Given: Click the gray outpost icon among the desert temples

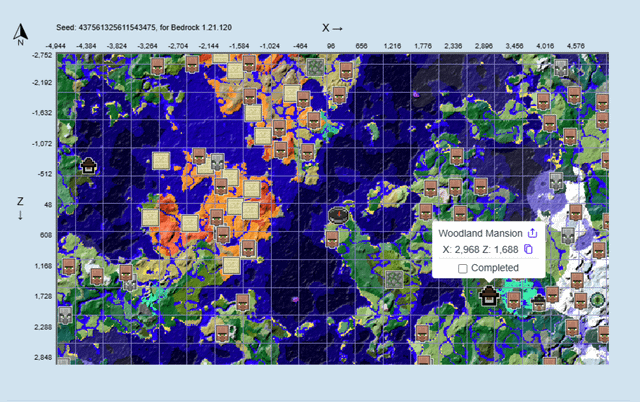Looking at the screenshot, I should click(218, 162).
